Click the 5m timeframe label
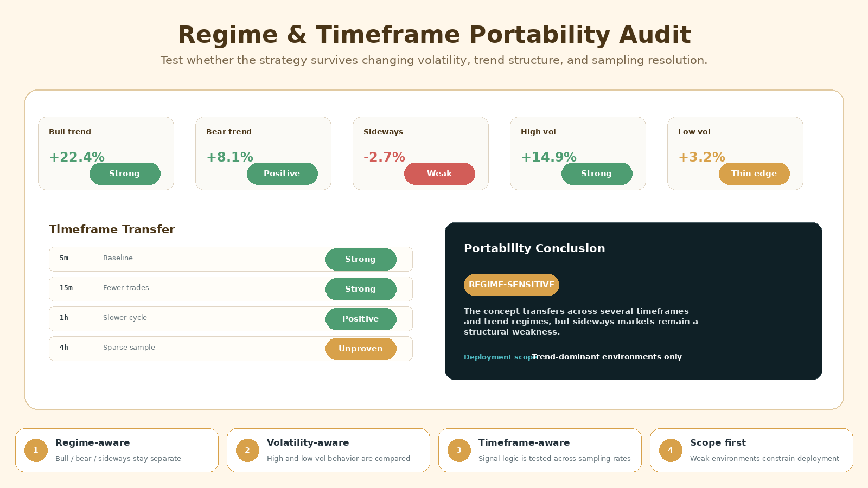868x488 pixels. pos(64,258)
